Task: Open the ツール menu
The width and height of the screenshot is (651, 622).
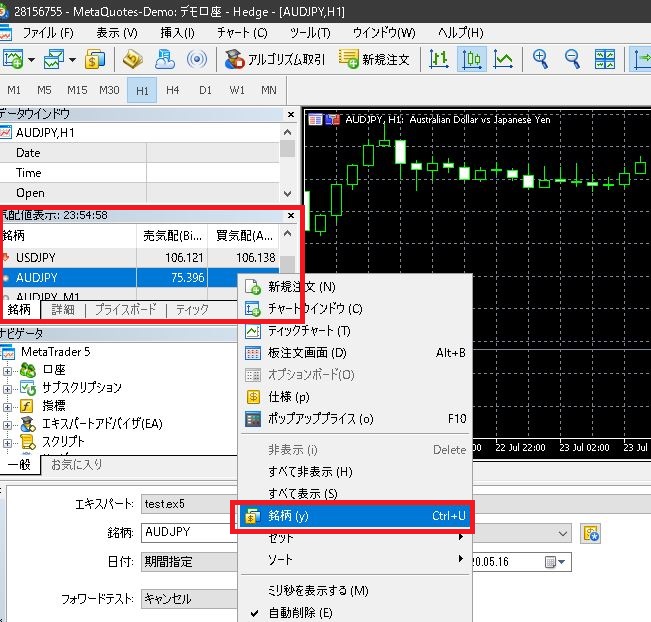Action: (310, 32)
